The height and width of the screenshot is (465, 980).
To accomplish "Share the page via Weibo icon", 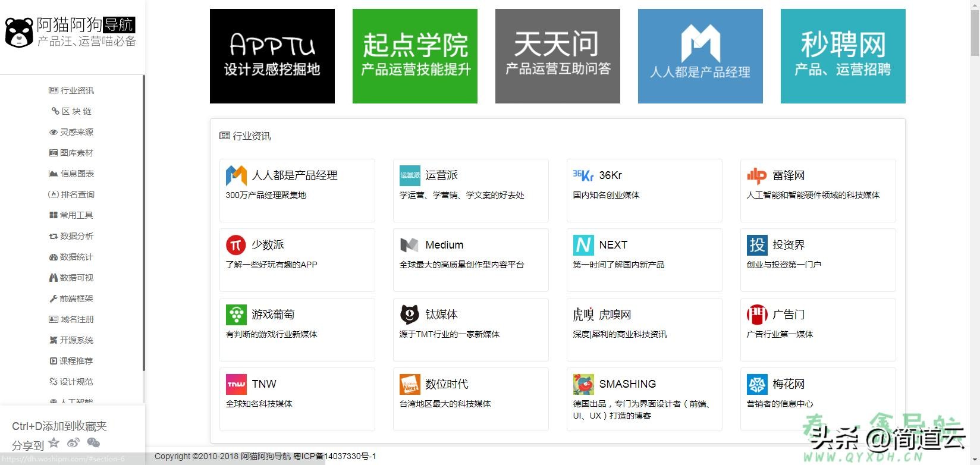I will pyautogui.click(x=73, y=442).
